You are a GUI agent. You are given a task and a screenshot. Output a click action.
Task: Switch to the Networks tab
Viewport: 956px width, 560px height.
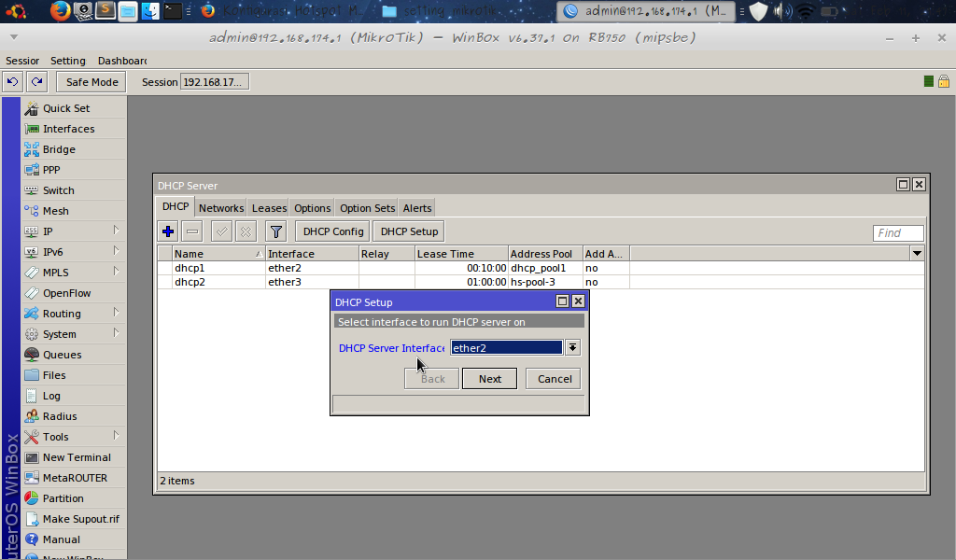coord(221,207)
